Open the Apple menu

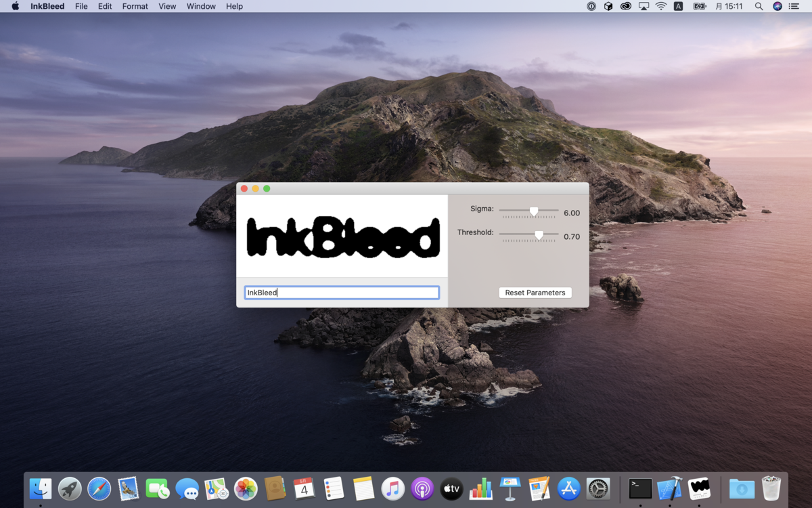[16, 6]
